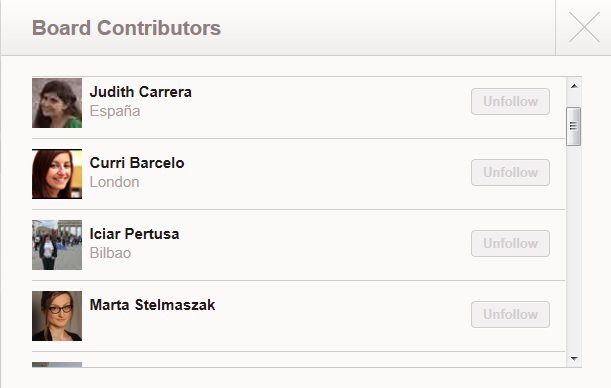Open the Curri Barcelo name link
611x388 pixels.
pos(137,163)
